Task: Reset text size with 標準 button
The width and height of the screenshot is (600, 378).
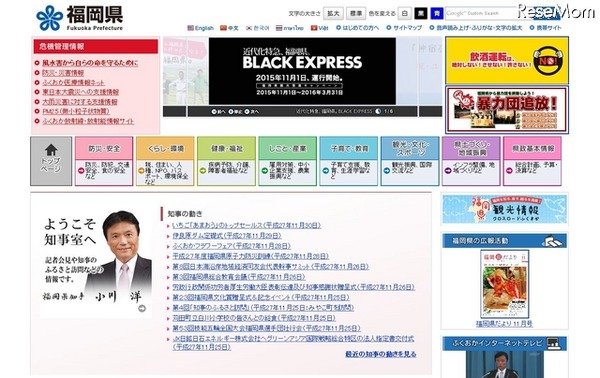Action: pyautogui.click(x=356, y=13)
